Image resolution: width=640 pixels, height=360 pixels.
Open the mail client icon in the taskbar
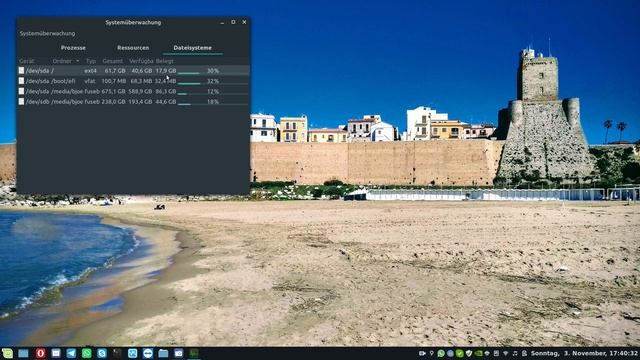(x=56, y=353)
